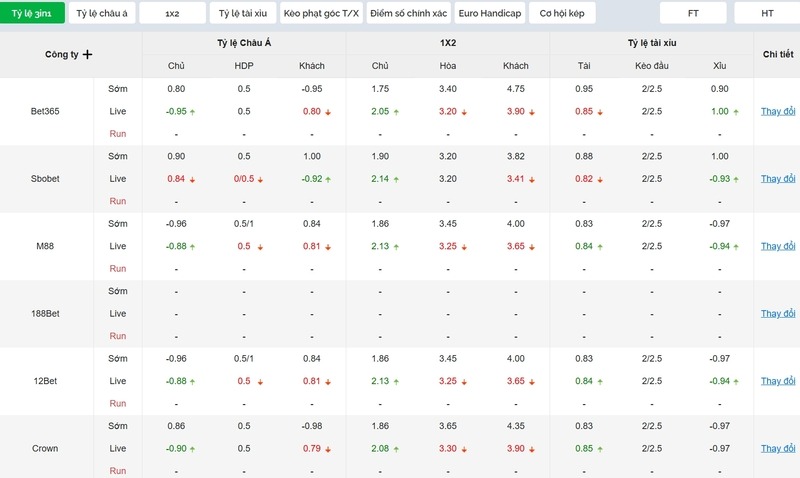Toggle the HT half-time view
Image resolution: width=800 pixels, height=478 pixels.
767,13
